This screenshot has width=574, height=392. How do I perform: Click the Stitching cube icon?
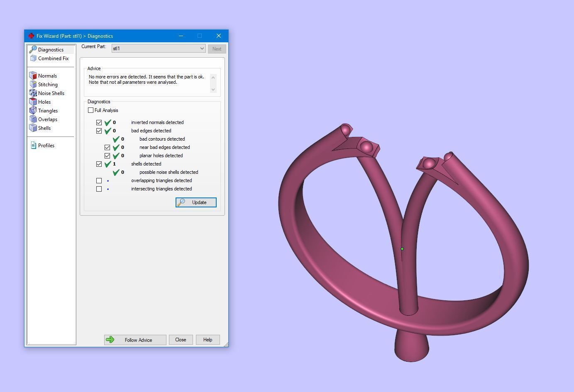click(33, 84)
